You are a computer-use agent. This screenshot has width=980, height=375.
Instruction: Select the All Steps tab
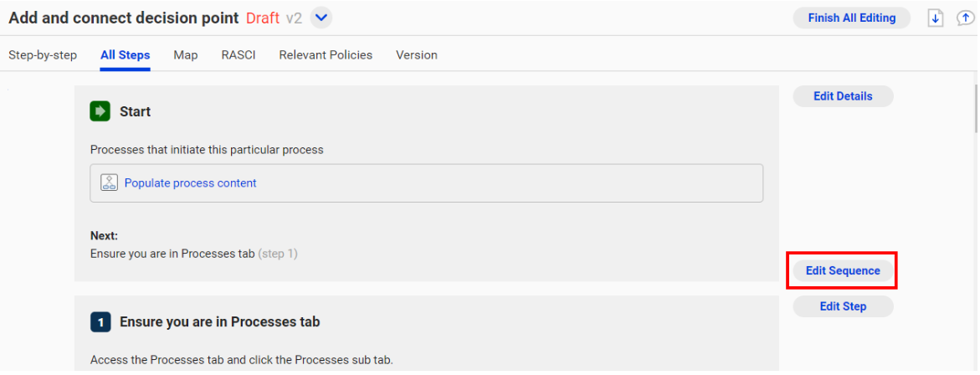[125, 55]
